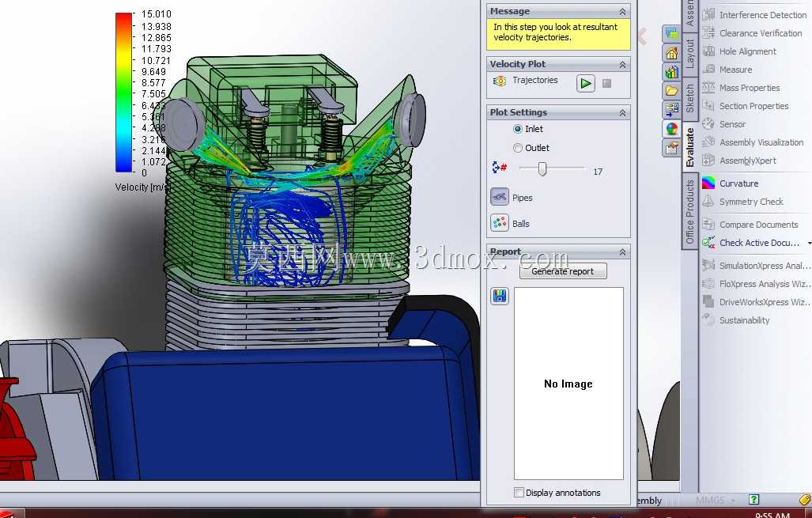Select the Outlet radio button
Viewport: 812px width, 518px height.
pos(518,148)
